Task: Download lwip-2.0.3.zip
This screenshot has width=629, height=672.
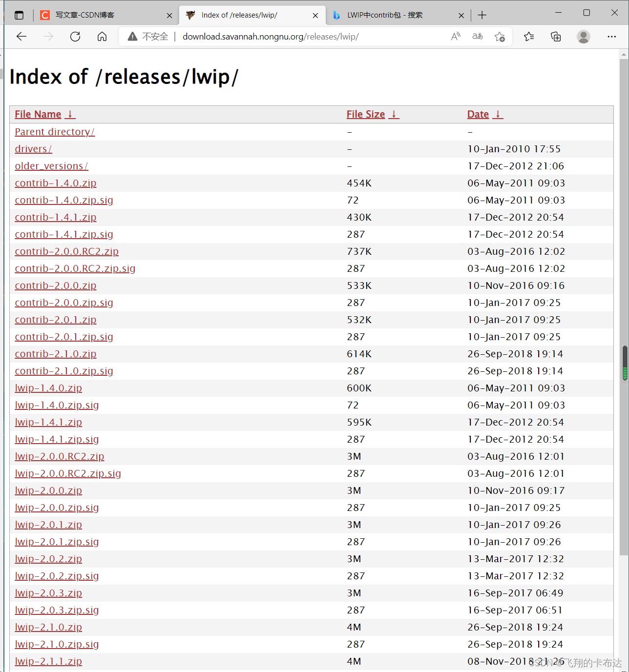Action: click(48, 593)
